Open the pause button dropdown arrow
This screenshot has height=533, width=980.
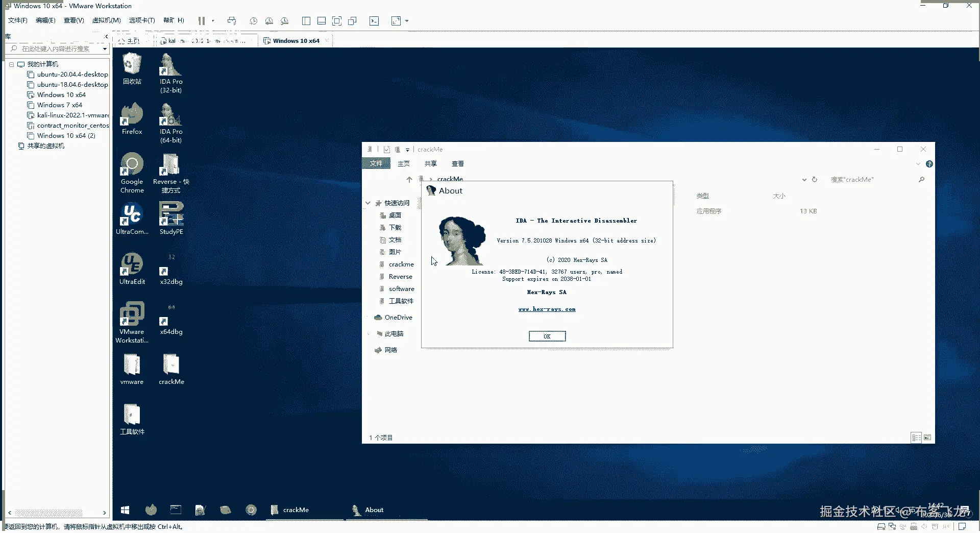tap(213, 21)
